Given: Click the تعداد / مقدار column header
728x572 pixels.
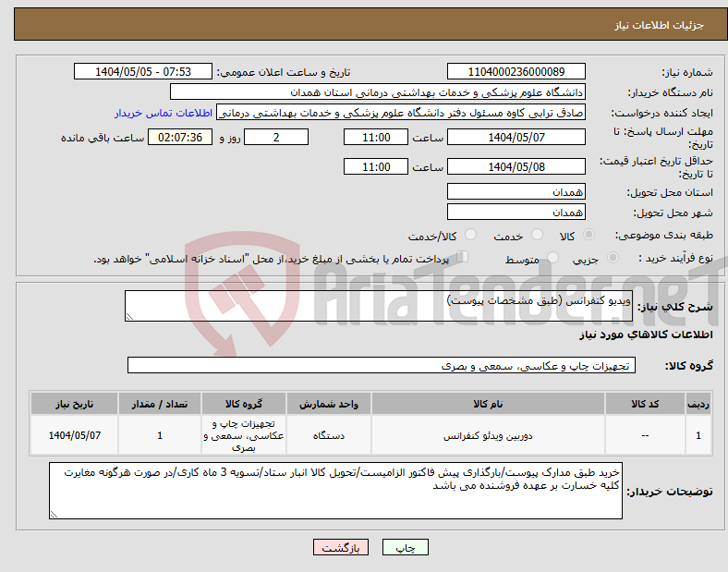Looking at the screenshot, I should pyautogui.click(x=160, y=404).
